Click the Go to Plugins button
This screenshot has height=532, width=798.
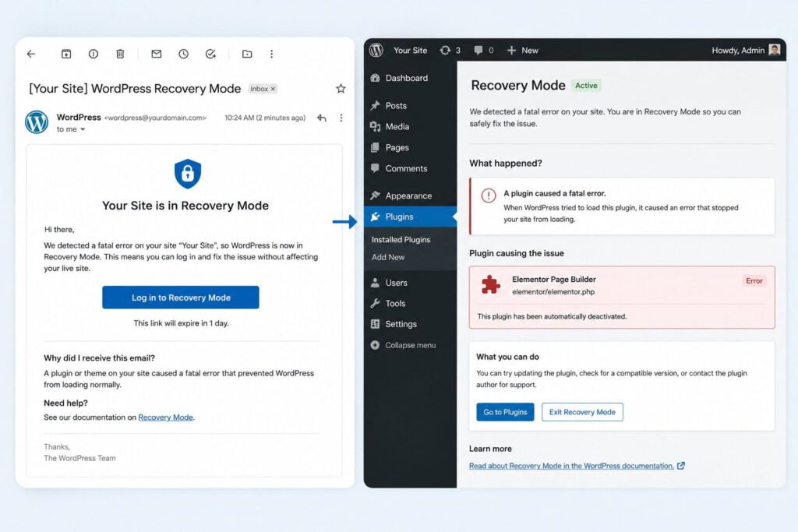tap(505, 412)
